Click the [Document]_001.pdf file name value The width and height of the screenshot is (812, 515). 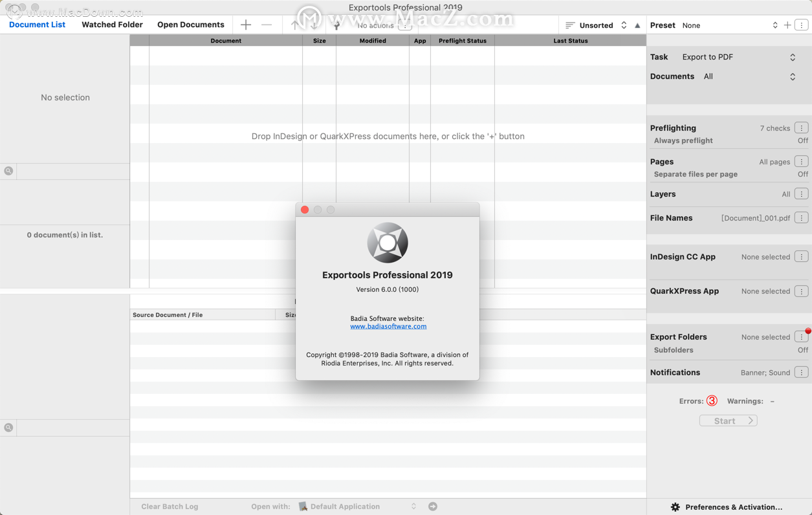click(756, 218)
